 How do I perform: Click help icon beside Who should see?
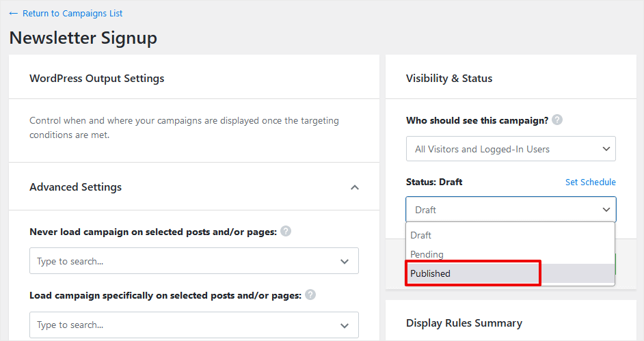pos(557,120)
